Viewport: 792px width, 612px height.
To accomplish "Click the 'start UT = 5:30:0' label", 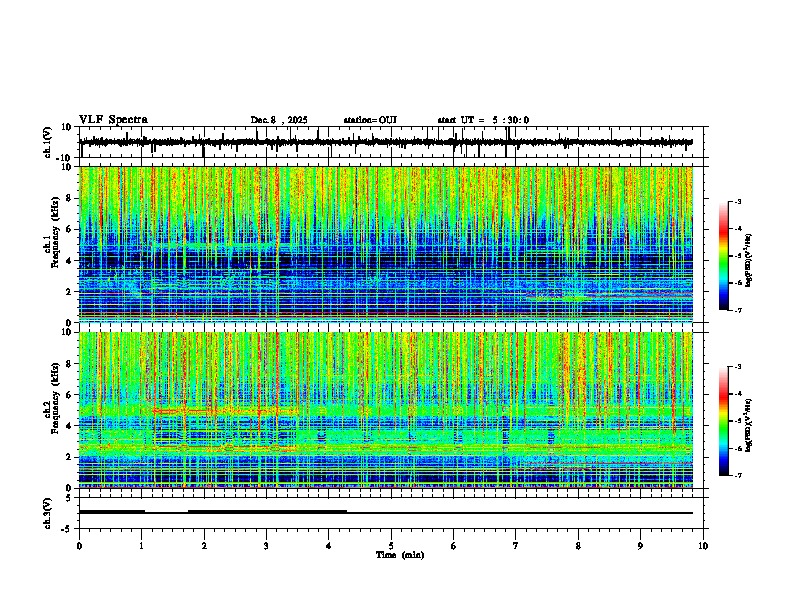I will (x=483, y=120).
